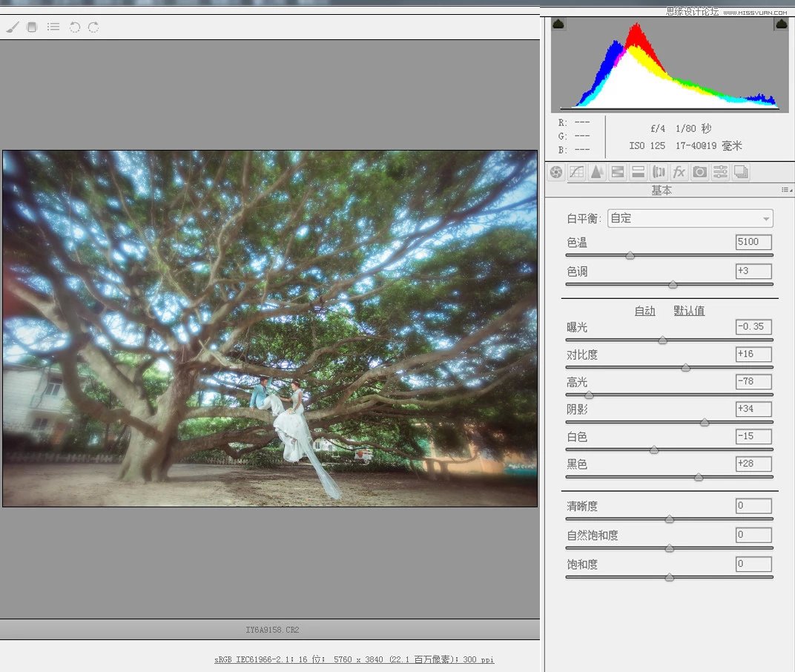The height and width of the screenshot is (672, 795).
Task: Click the file name IY6A9158.CR2
Action: 272,630
